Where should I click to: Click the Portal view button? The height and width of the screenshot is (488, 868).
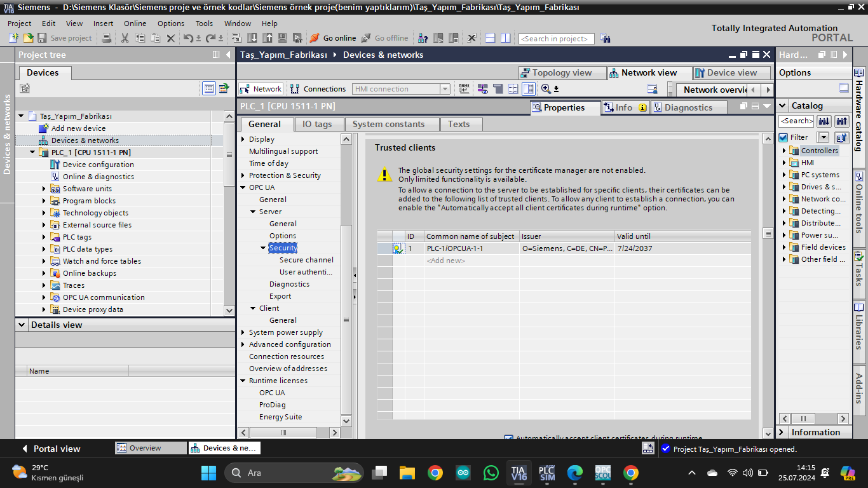click(51, 449)
